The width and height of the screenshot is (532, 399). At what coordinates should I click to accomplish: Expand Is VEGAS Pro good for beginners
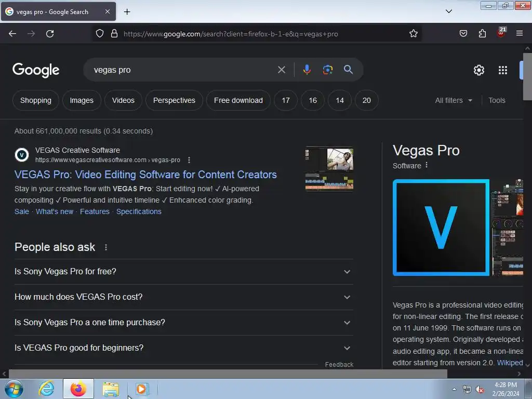[x=183, y=348]
